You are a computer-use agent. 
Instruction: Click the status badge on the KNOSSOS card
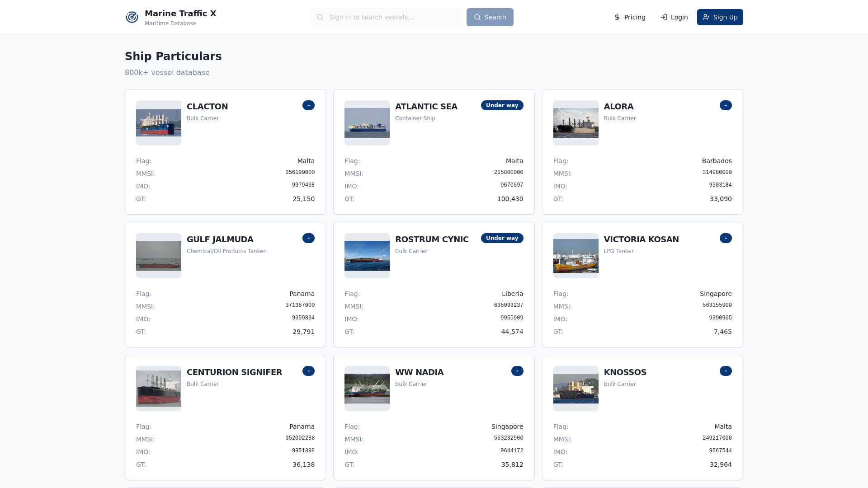pyautogui.click(x=726, y=371)
